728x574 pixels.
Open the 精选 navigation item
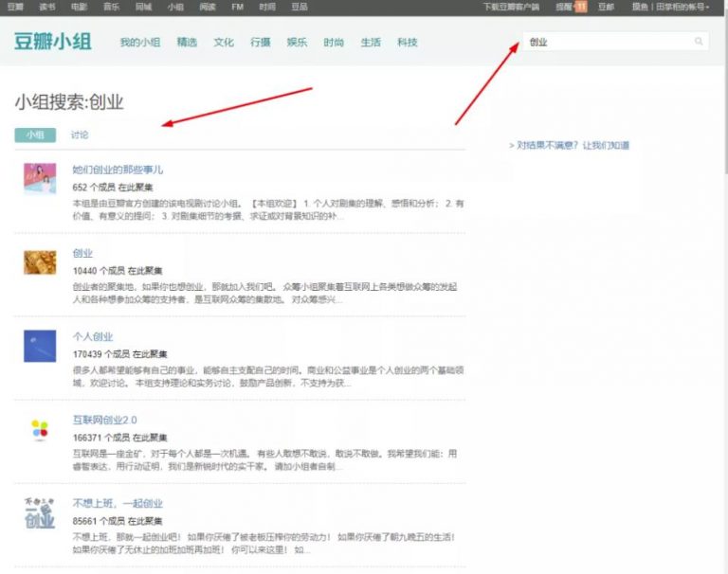point(187,43)
